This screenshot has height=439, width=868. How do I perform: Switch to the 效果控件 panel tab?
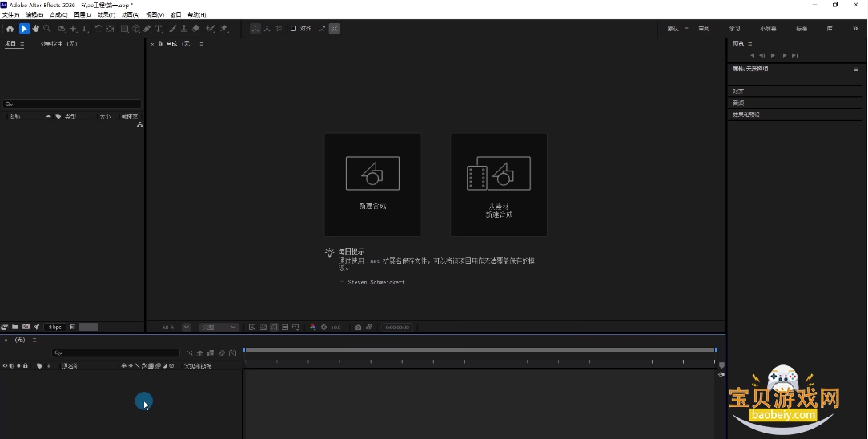58,44
